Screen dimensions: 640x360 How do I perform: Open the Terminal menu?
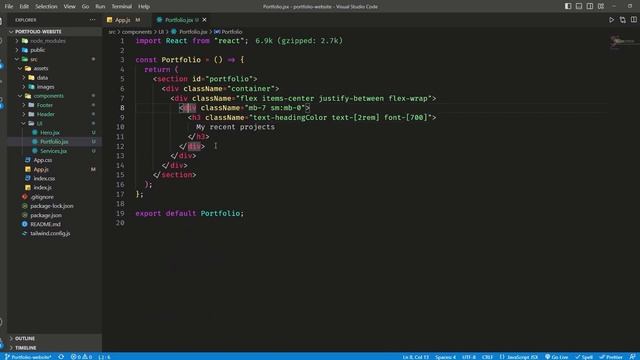click(122, 6)
